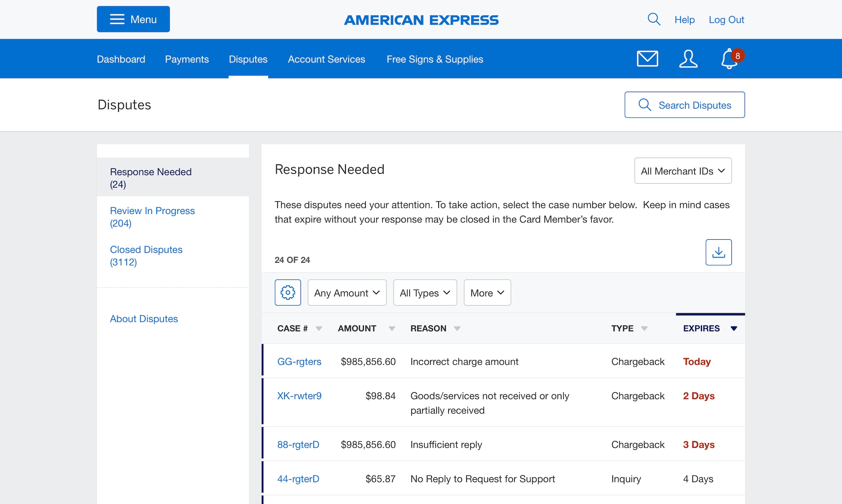This screenshot has width=842, height=504.
Task: Switch to Account Services tab
Action: tap(326, 59)
